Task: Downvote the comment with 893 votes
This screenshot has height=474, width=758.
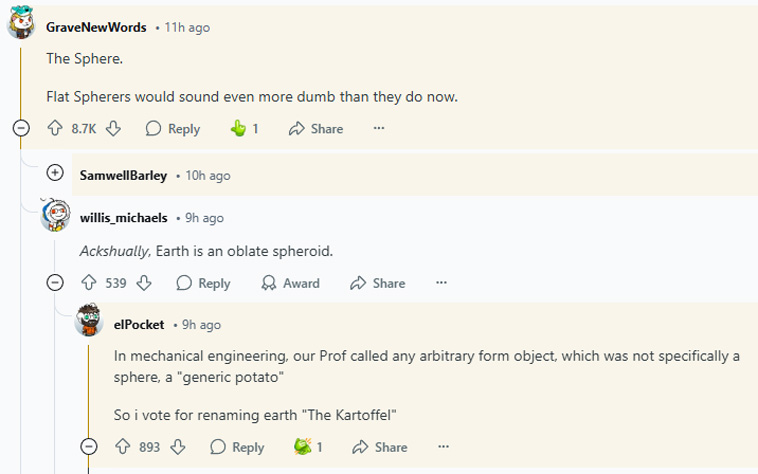Action: click(x=178, y=446)
